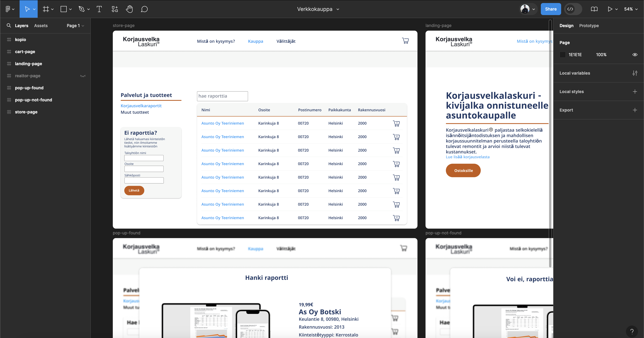Click canvas vertical scrollbar
644x338 pixels.
click(550, 144)
